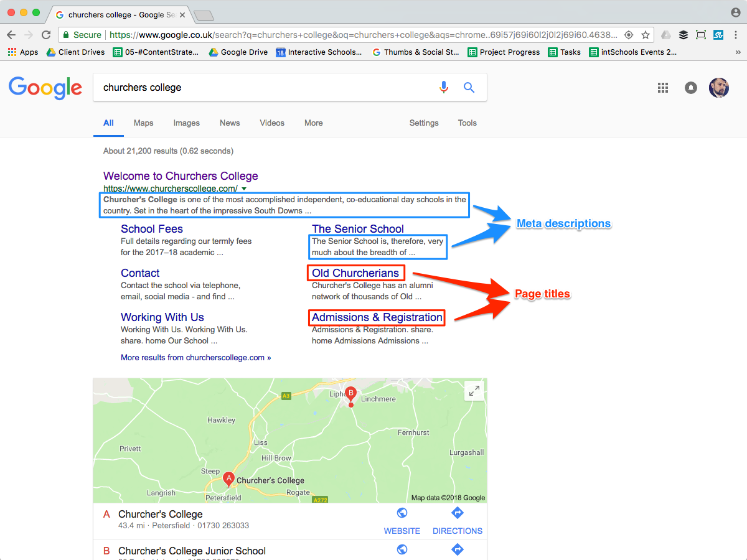
Task: Open the Google Drive bookmark
Action: (x=238, y=52)
